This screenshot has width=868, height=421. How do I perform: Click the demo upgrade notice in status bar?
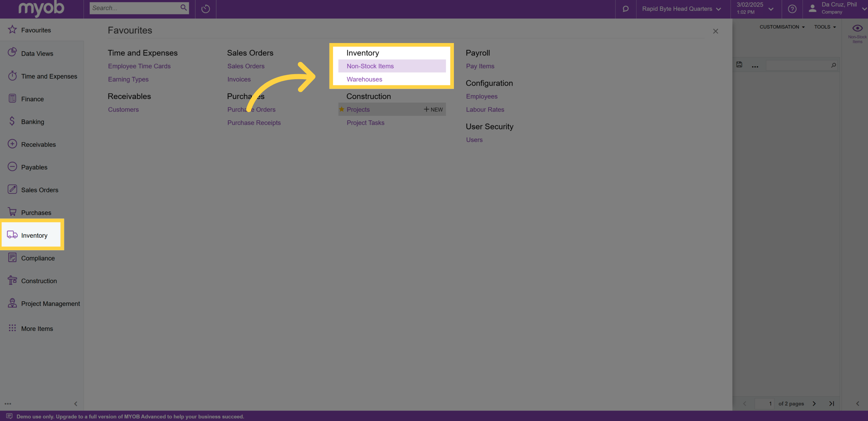(x=130, y=417)
